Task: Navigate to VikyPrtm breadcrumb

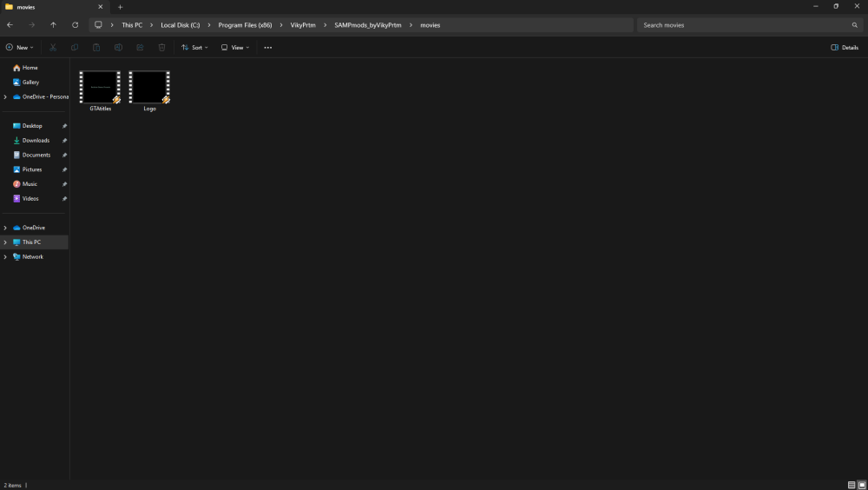Action: coord(303,25)
